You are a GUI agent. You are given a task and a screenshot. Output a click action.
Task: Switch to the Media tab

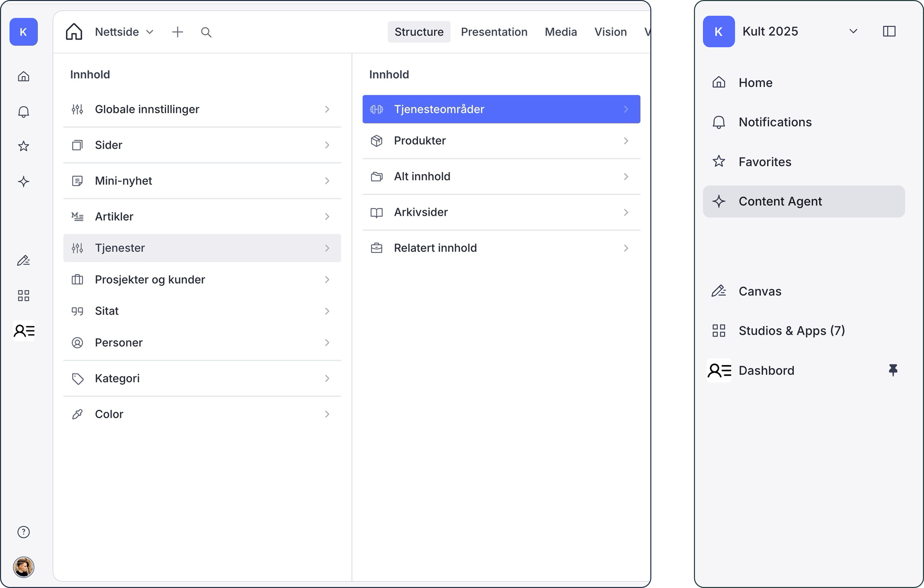click(x=561, y=32)
